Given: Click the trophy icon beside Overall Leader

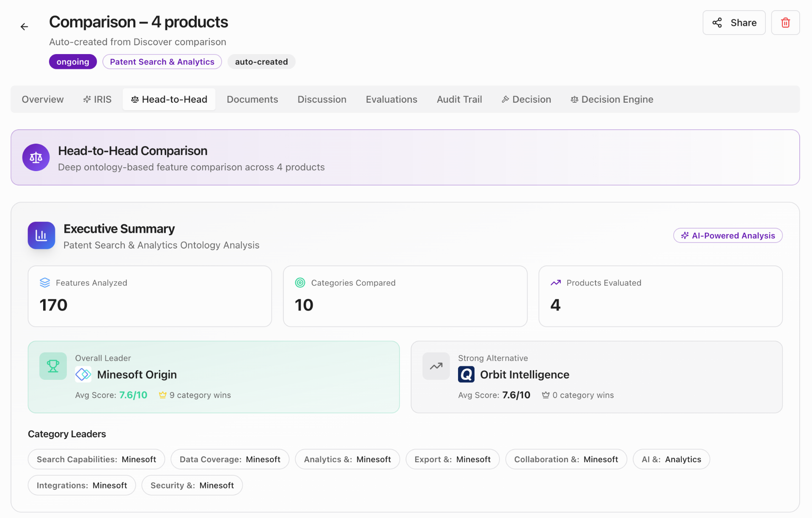Looking at the screenshot, I should tap(52, 366).
